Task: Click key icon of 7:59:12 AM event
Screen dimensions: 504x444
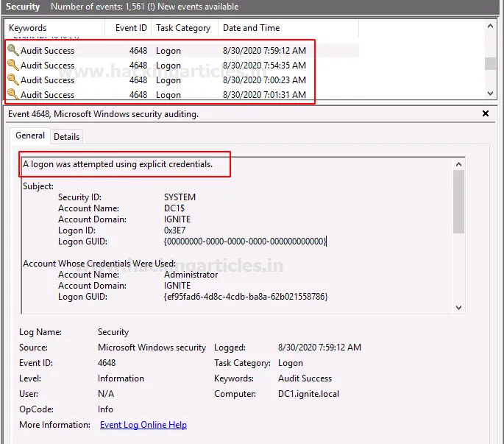Action: pyautogui.click(x=13, y=51)
